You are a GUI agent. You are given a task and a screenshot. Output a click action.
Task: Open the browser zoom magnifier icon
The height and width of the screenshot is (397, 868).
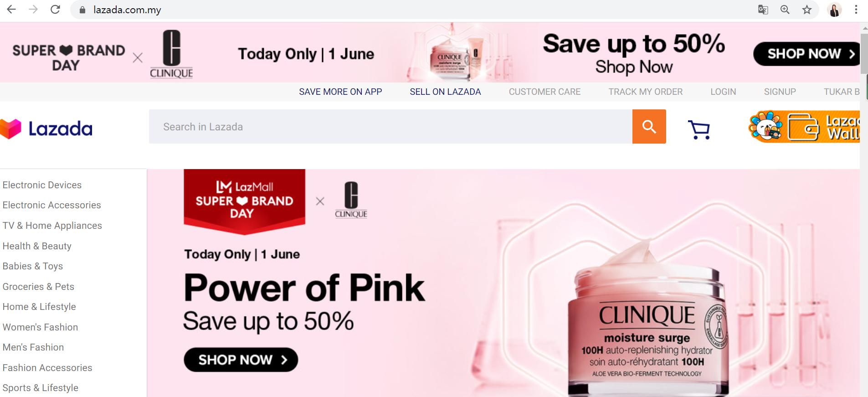click(785, 10)
